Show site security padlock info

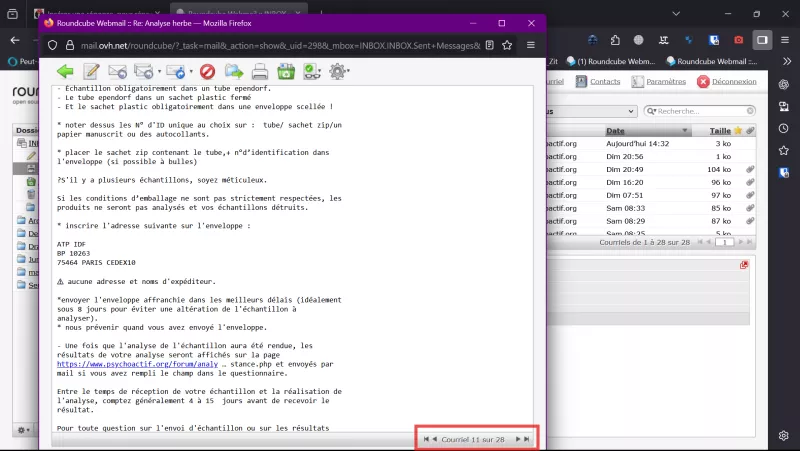point(70,45)
